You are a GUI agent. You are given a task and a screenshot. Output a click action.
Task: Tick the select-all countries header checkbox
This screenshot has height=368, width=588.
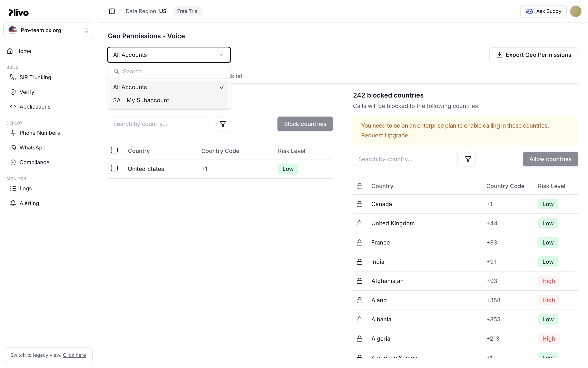[x=114, y=150]
